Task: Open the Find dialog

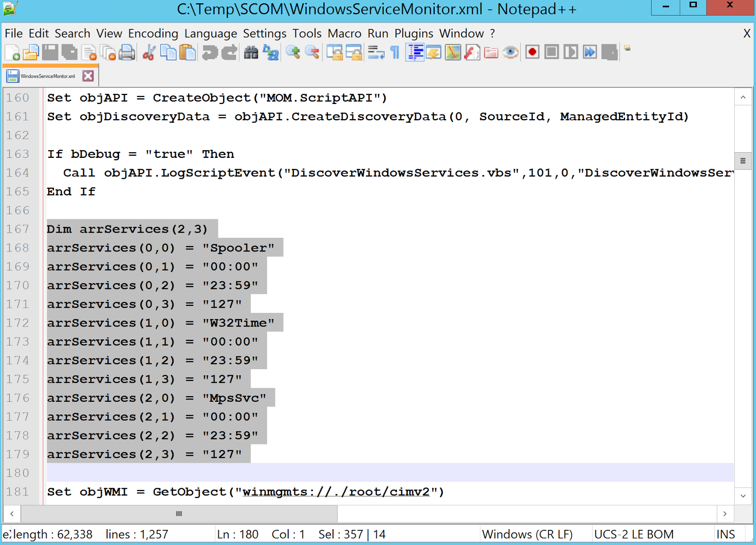Action: [x=252, y=52]
